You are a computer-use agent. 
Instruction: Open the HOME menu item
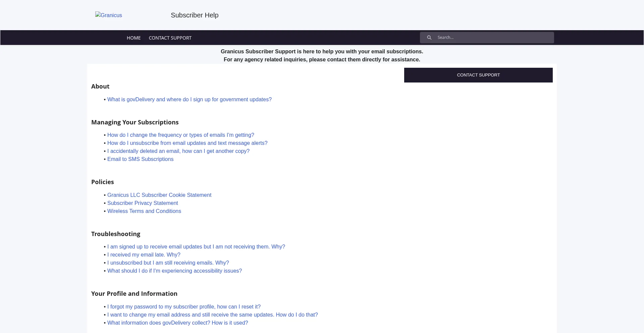click(x=134, y=38)
